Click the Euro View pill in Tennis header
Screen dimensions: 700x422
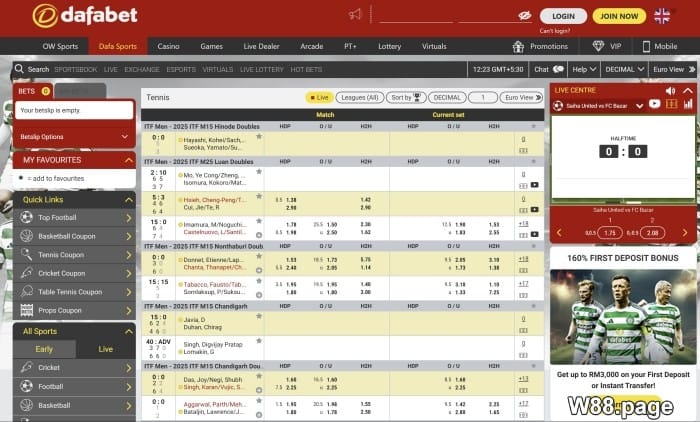521,97
